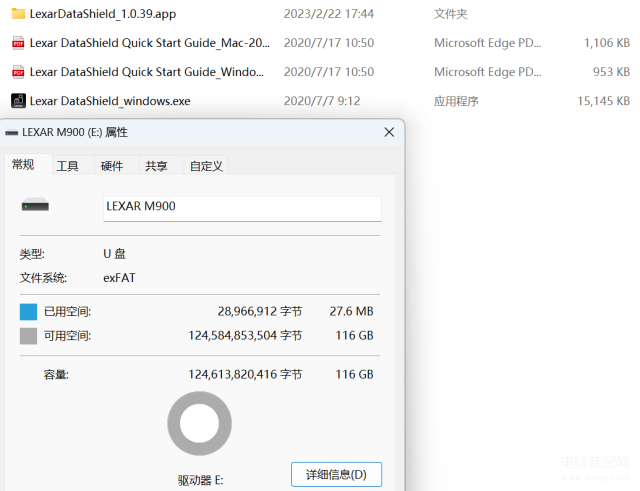The image size is (640, 491).
Task: Click the capacity value 124,613,820,416 字节
Action: (245, 374)
